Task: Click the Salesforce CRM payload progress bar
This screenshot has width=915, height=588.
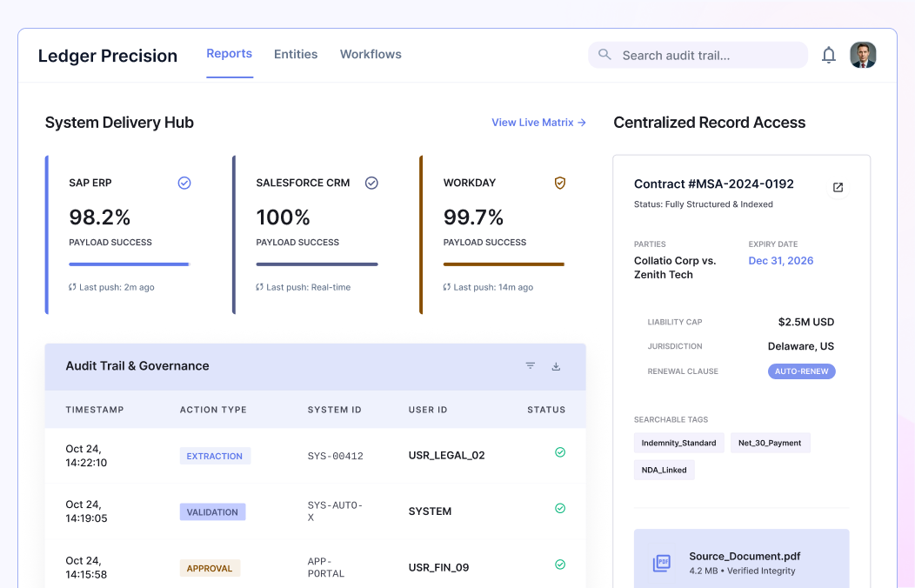Action: click(x=317, y=264)
